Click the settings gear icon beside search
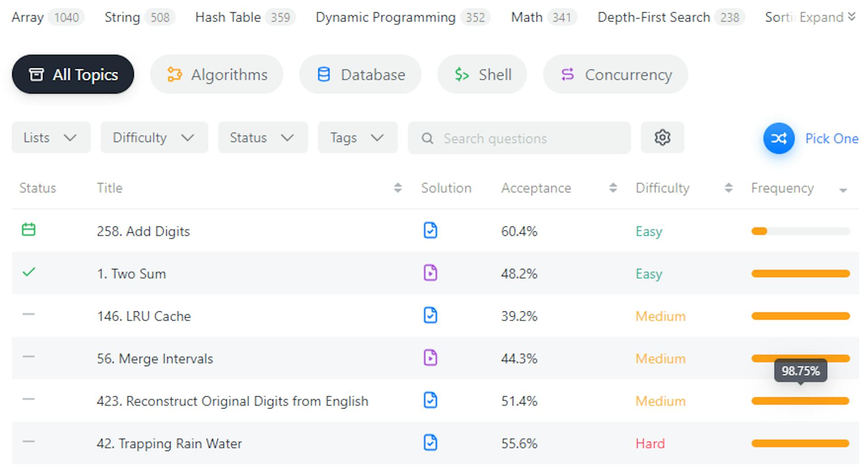The height and width of the screenshot is (470, 868). (x=662, y=137)
